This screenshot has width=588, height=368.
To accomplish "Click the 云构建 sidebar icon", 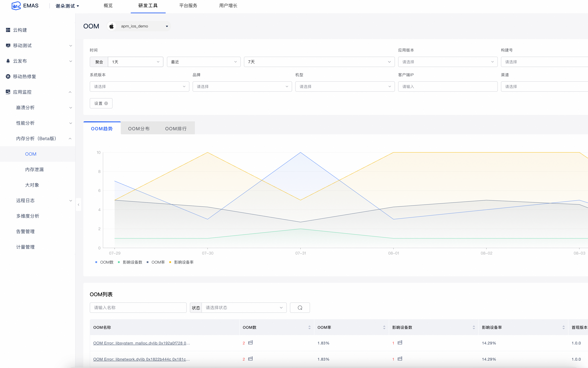I will coord(8,30).
